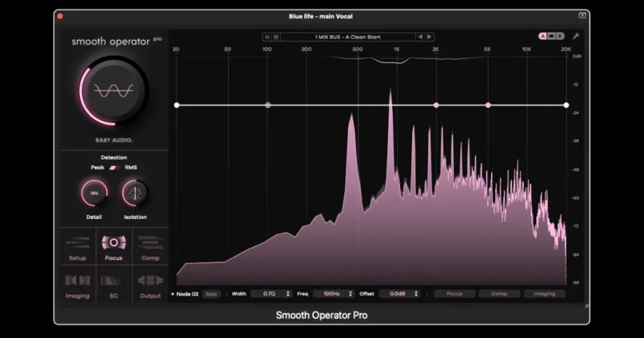Save preset using the floppy disk icon
The width and height of the screenshot is (644, 338).
pyautogui.click(x=276, y=37)
